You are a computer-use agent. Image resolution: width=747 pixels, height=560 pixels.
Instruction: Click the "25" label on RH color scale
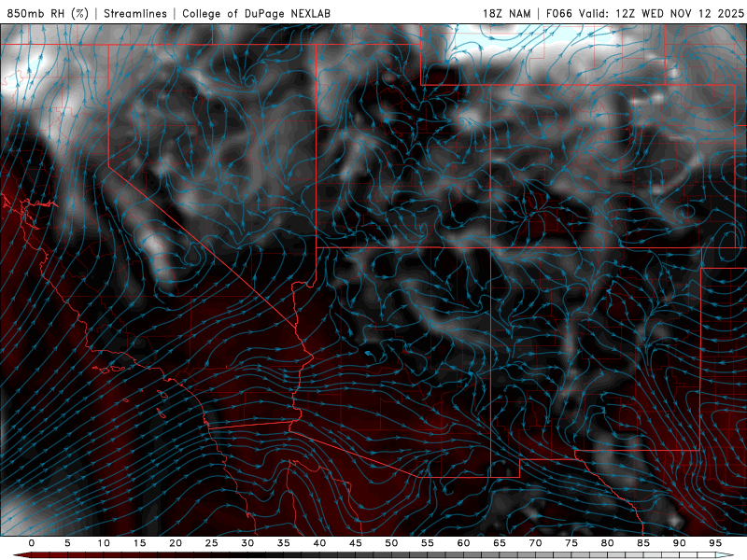pyautogui.click(x=212, y=543)
